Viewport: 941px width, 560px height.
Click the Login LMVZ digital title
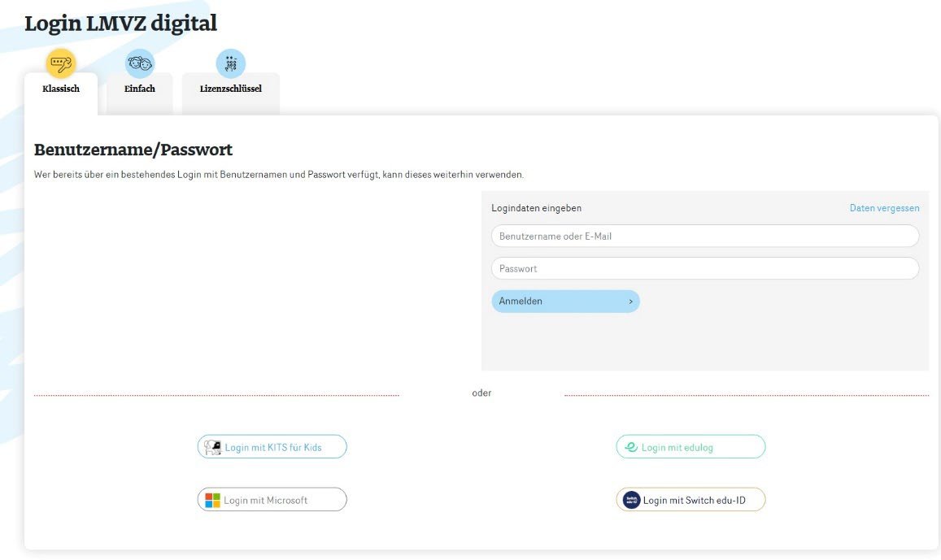tap(120, 24)
